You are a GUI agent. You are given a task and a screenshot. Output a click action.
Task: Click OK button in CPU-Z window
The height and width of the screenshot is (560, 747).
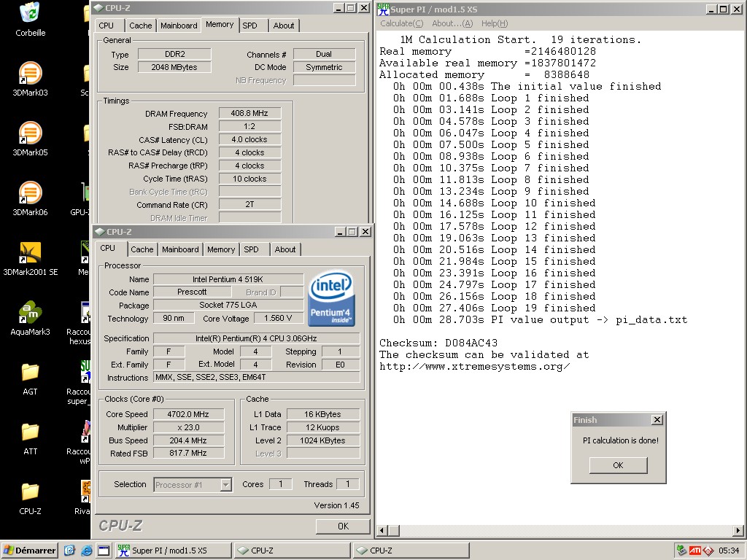pos(343,526)
